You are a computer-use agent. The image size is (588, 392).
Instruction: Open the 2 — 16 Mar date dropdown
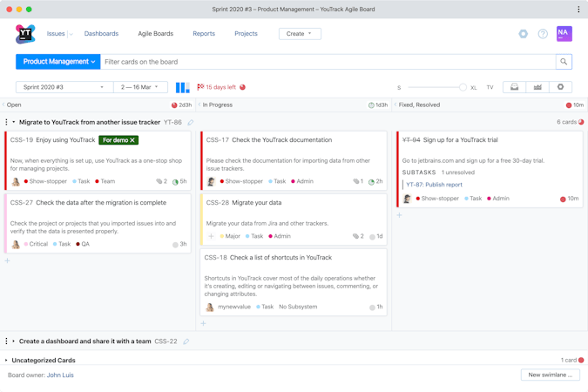click(140, 87)
